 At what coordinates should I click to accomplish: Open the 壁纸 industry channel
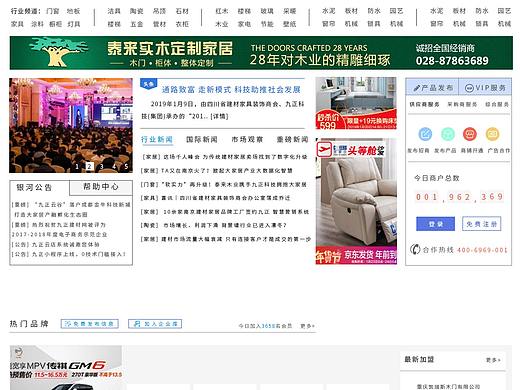point(290,24)
